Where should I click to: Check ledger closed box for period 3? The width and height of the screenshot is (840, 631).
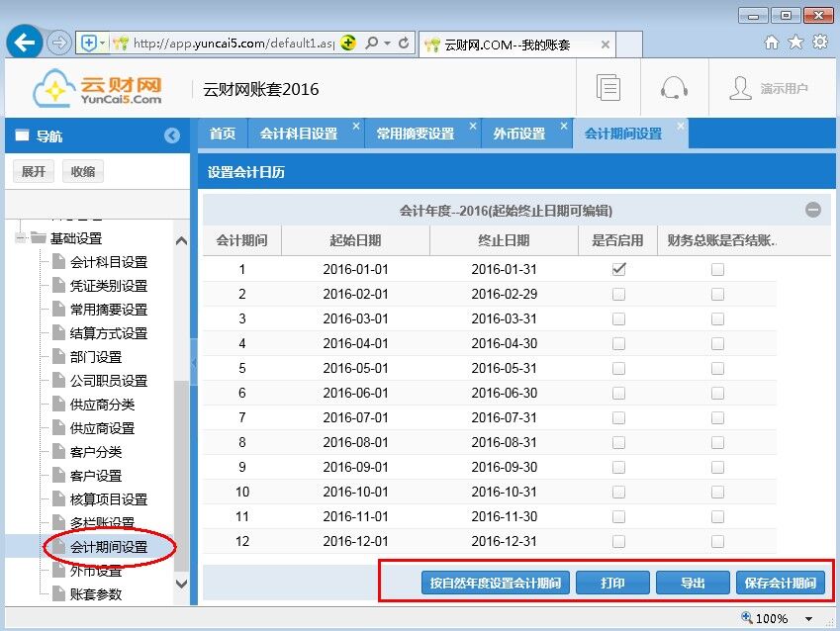tap(717, 318)
